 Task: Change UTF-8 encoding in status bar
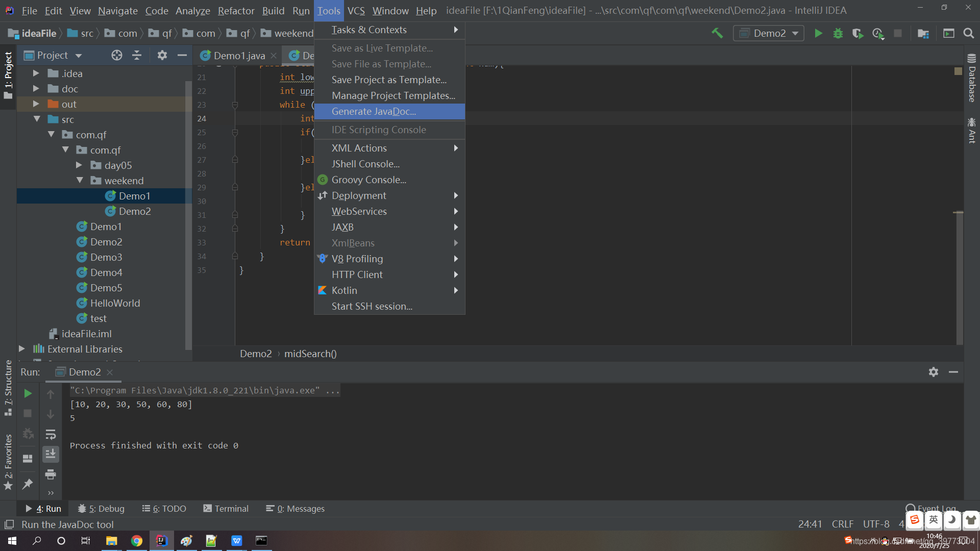click(x=876, y=524)
